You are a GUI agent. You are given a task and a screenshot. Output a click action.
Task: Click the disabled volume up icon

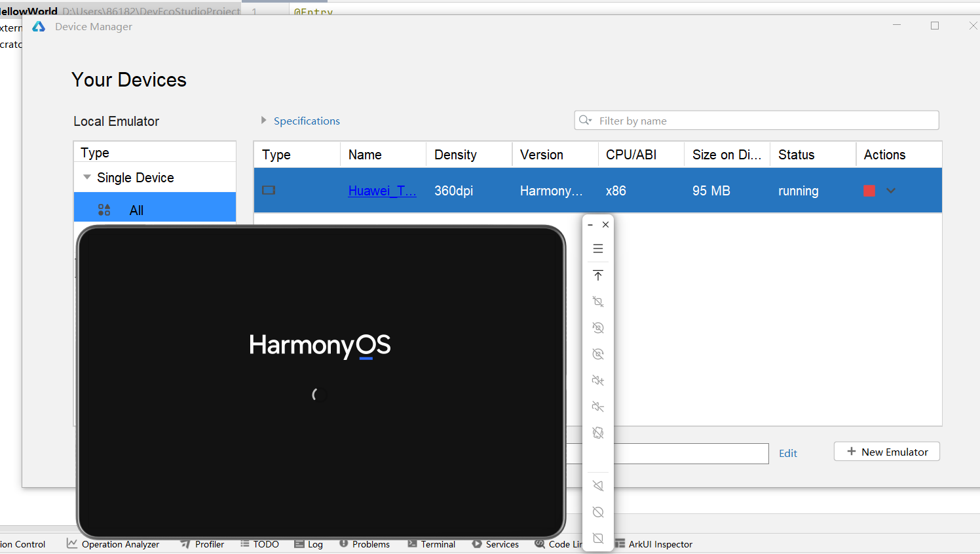[598, 380]
